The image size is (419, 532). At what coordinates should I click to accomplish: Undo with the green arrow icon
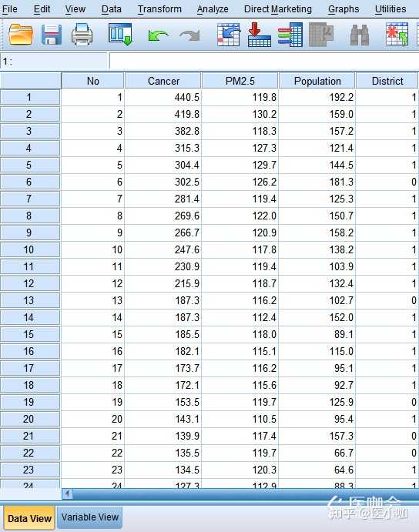pos(158,35)
